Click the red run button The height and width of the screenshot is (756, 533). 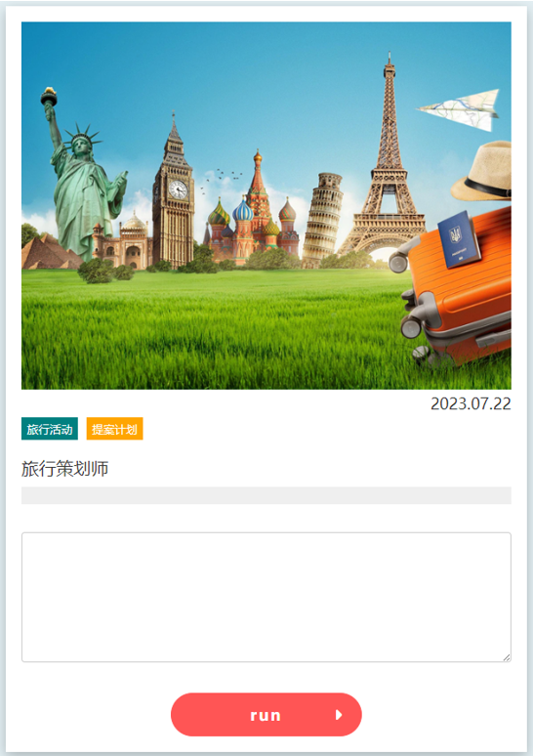266,715
